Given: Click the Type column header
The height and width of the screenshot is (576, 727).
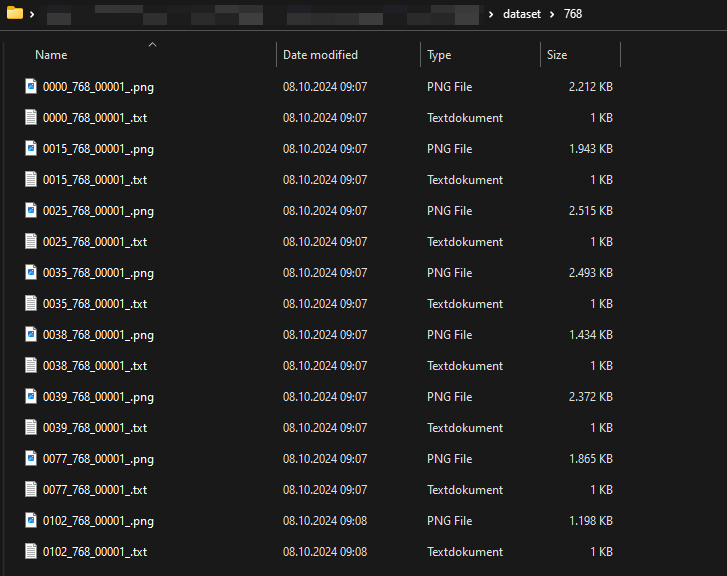Looking at the screenshot, I should (439, 55).
